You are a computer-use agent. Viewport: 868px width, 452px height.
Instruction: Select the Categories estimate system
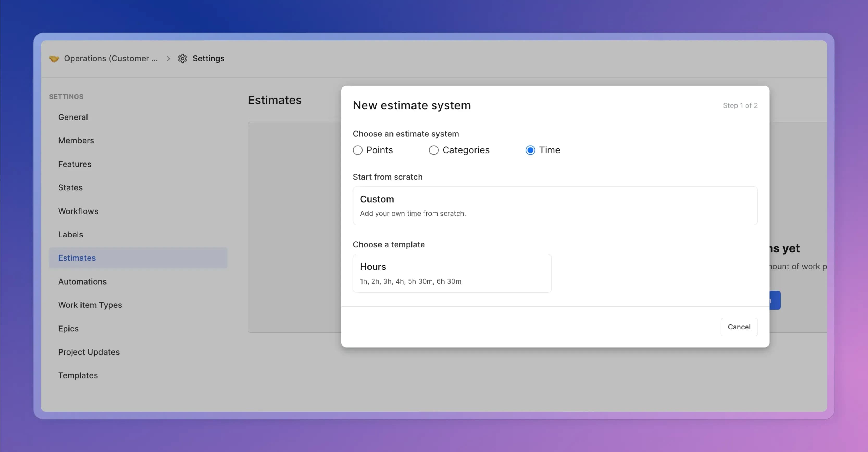[x=434, y=150]
